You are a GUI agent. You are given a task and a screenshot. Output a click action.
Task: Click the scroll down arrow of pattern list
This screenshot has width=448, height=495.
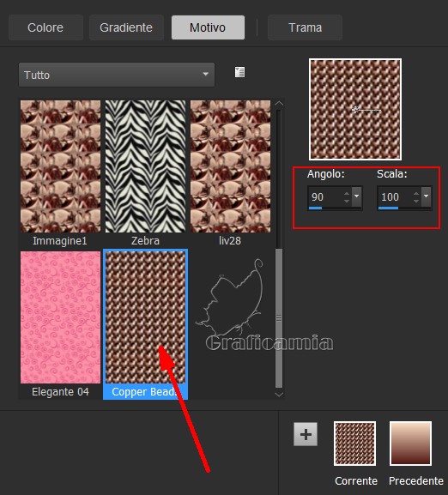(279, 395)
